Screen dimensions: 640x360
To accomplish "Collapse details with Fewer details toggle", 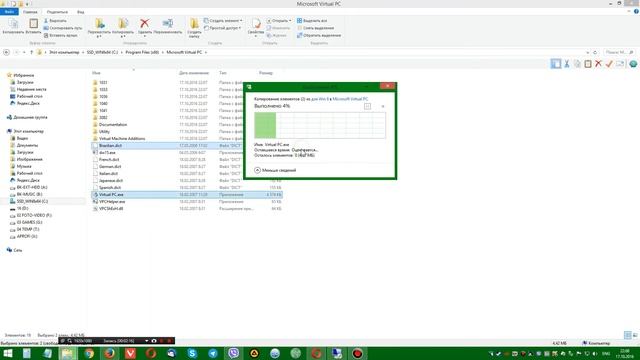I will [275, 170].
